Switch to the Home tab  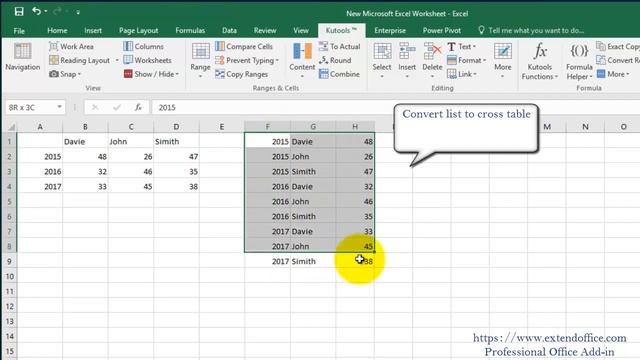coord(57,31)
